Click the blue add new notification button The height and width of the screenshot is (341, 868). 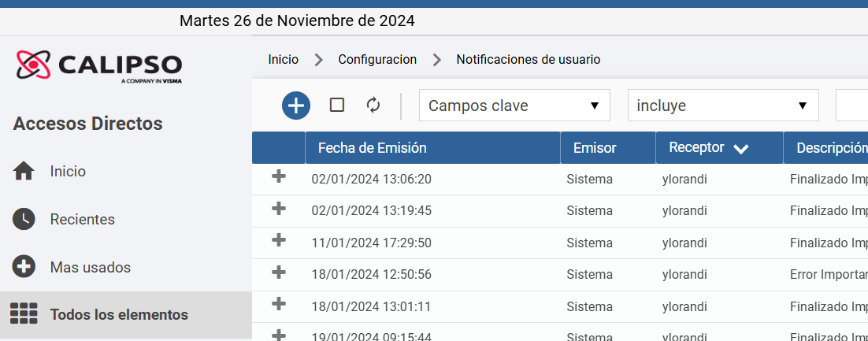(296, 106)
